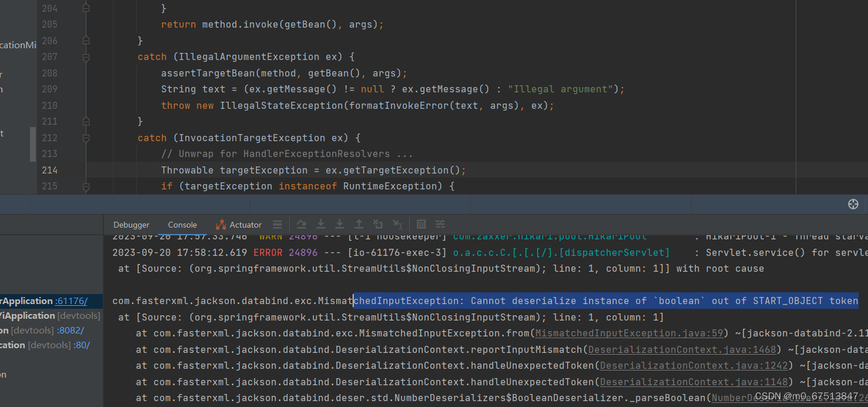Activate the Run to Cursor icon
This screenshot has height=407, width=868.
(397, 224)
